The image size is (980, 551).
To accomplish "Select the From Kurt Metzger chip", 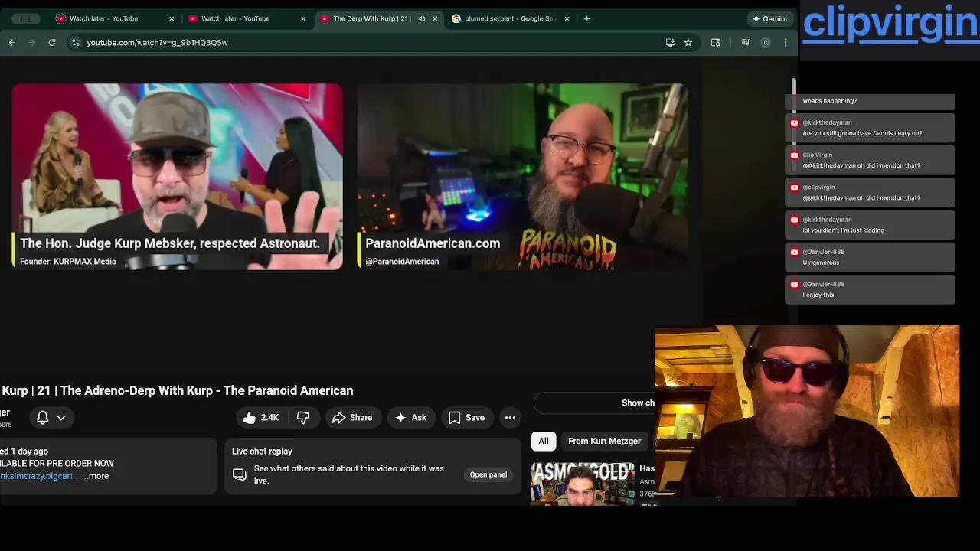I will tap(604, 441).
